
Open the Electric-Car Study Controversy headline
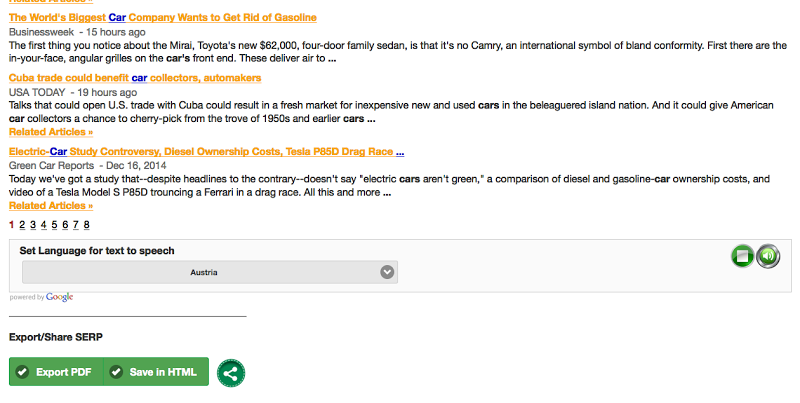206,152
